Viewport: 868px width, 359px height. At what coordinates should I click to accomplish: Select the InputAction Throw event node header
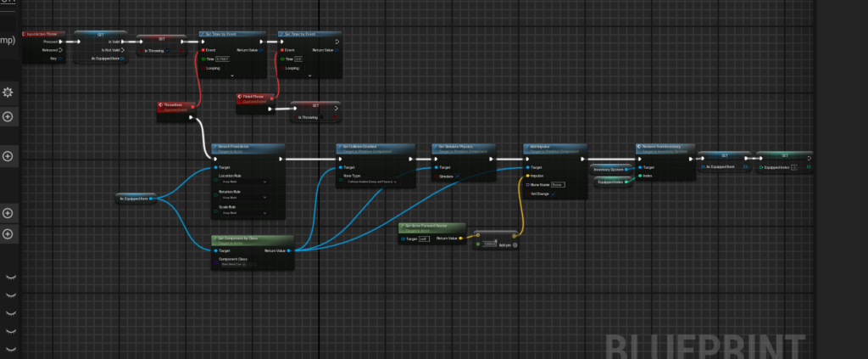42,34
